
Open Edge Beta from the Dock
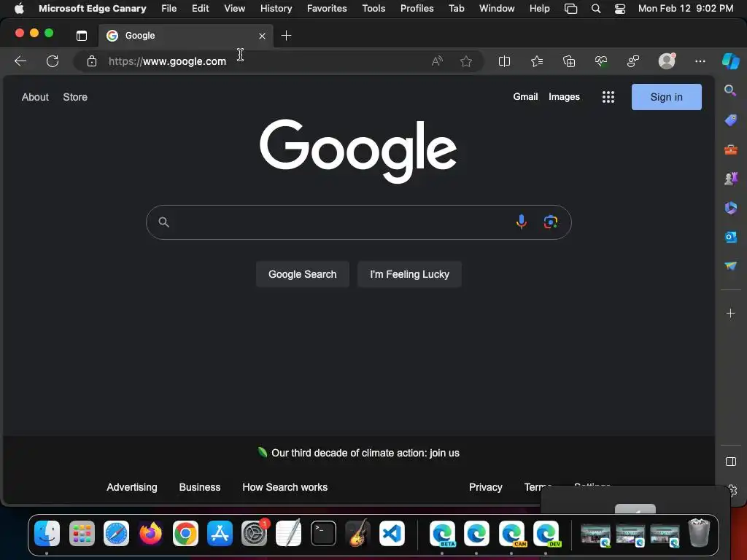tap(442, 533)
